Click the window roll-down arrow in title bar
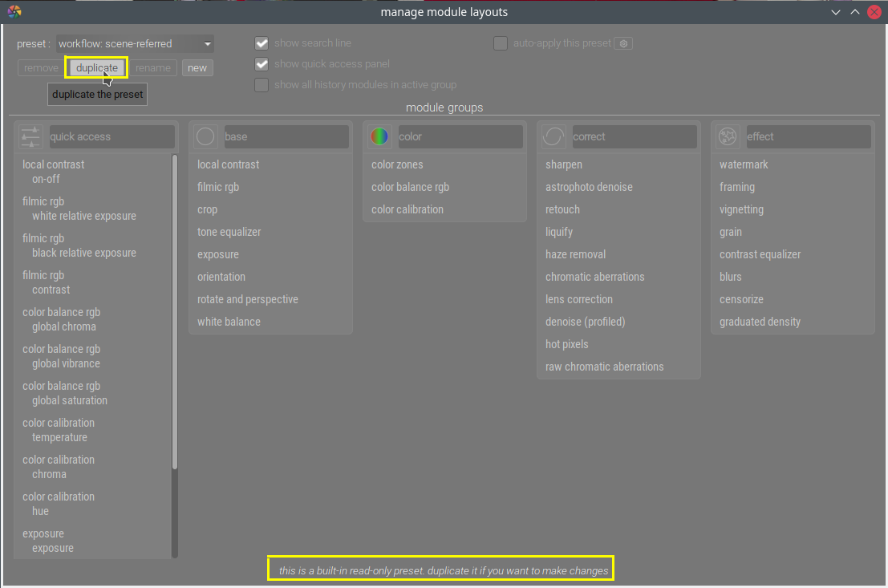This screenshot has height=588, width=888. point(836,12)
